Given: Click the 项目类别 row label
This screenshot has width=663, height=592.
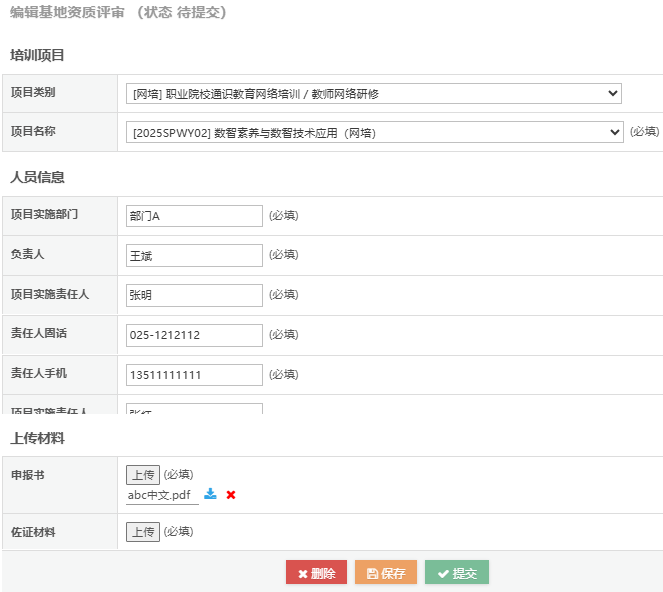Looking at the screenshot, I should click(33, 93).
